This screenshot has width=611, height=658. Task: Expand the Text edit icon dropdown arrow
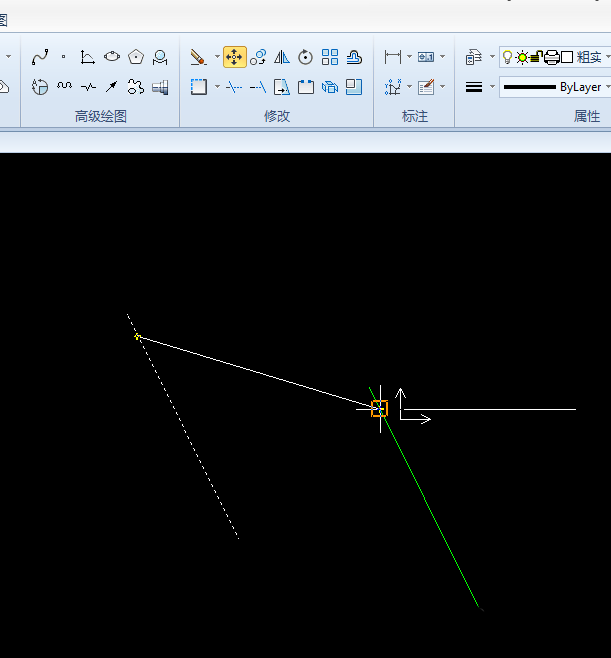tap(442, 87)
